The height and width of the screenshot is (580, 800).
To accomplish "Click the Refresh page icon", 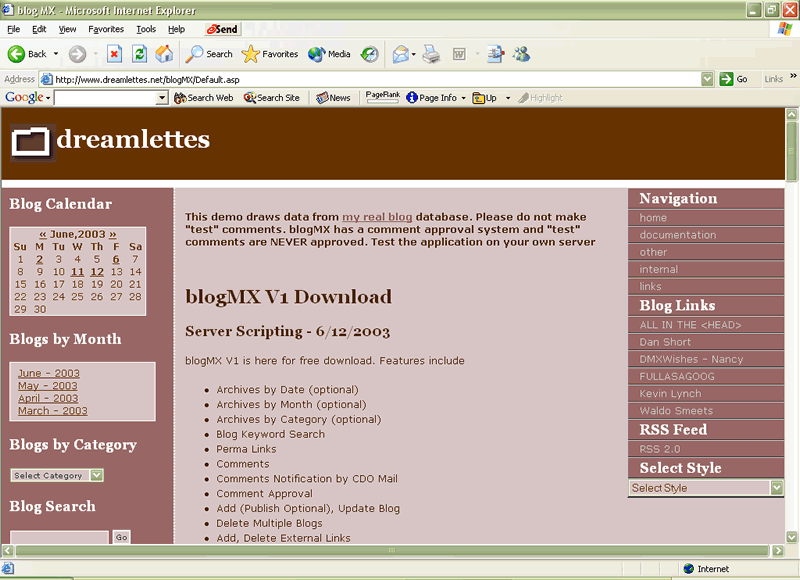I will (140, 54).
